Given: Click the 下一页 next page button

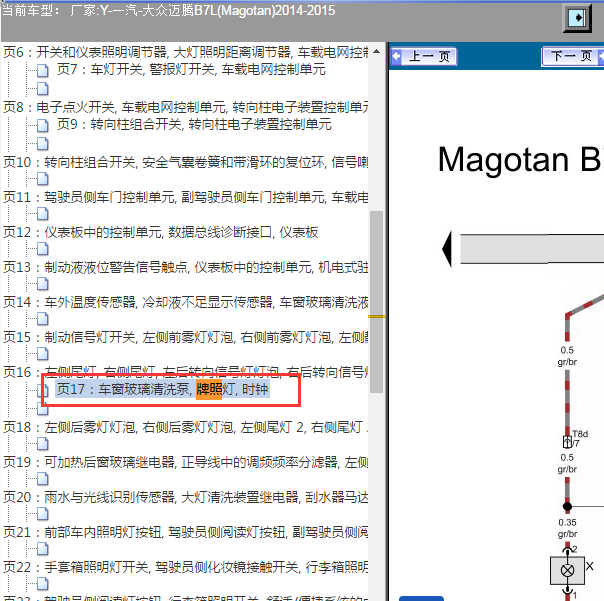Looking at the screenshot, I should point(572,57).
